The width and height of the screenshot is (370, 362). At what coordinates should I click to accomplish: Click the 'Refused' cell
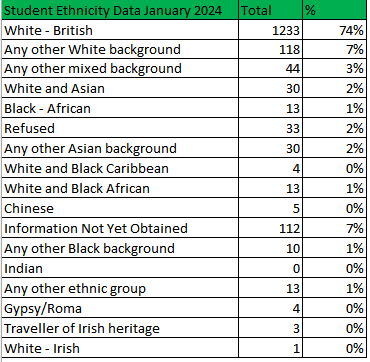pos(120,128)
